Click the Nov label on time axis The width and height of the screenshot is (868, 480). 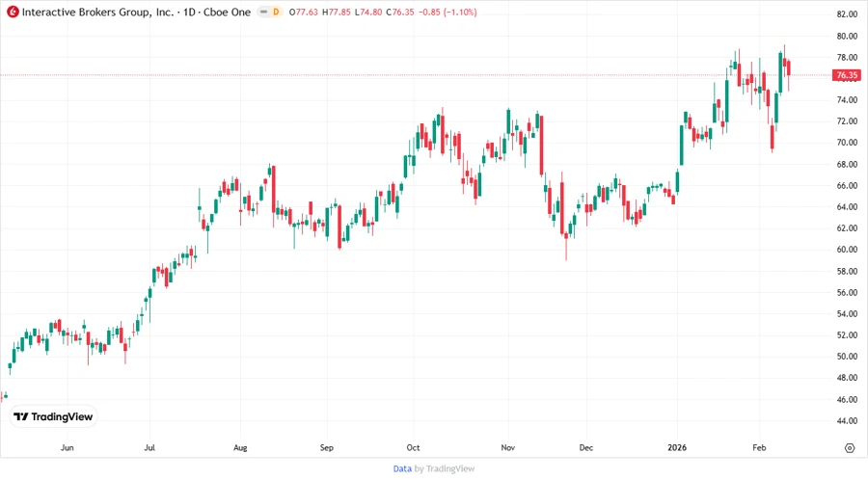(507, 447)
